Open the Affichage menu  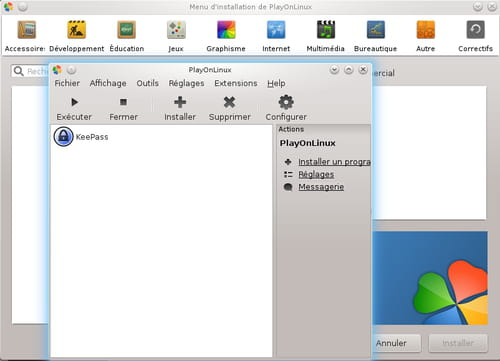[x=108, y=83]
